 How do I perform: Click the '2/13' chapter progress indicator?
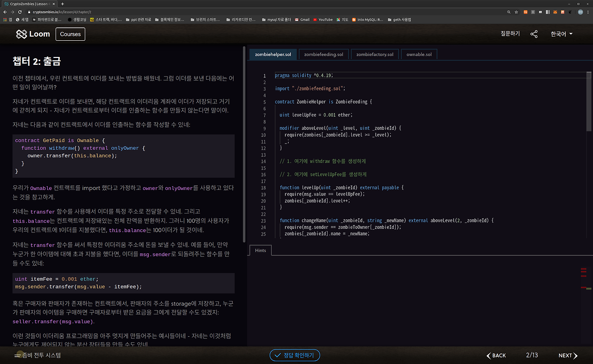pos(532,355)
